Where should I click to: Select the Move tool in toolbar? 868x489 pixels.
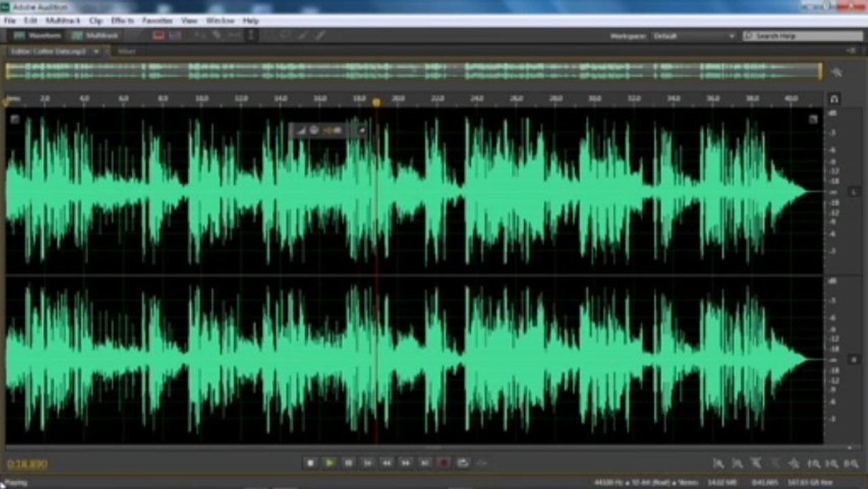click(200, 35)
